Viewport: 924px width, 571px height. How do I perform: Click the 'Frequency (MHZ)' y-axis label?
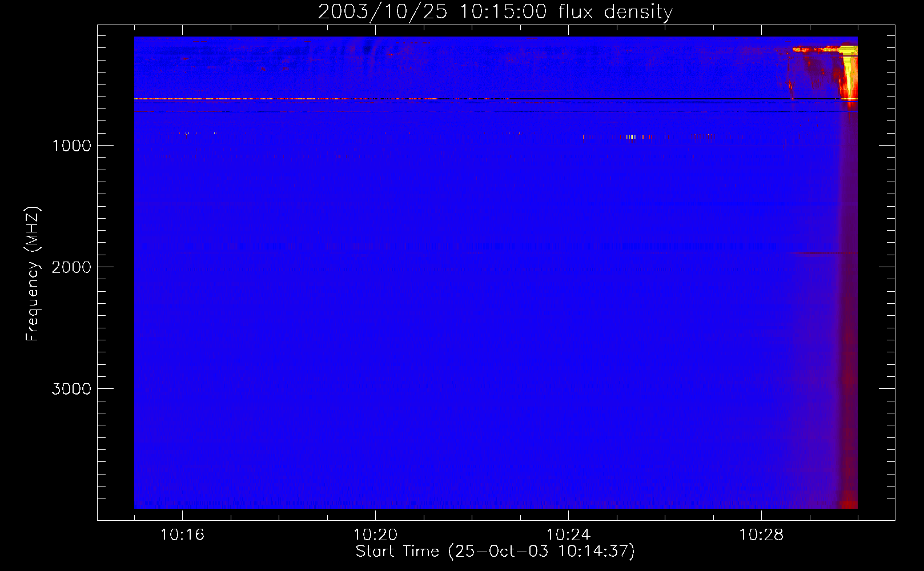click(33, 274)
